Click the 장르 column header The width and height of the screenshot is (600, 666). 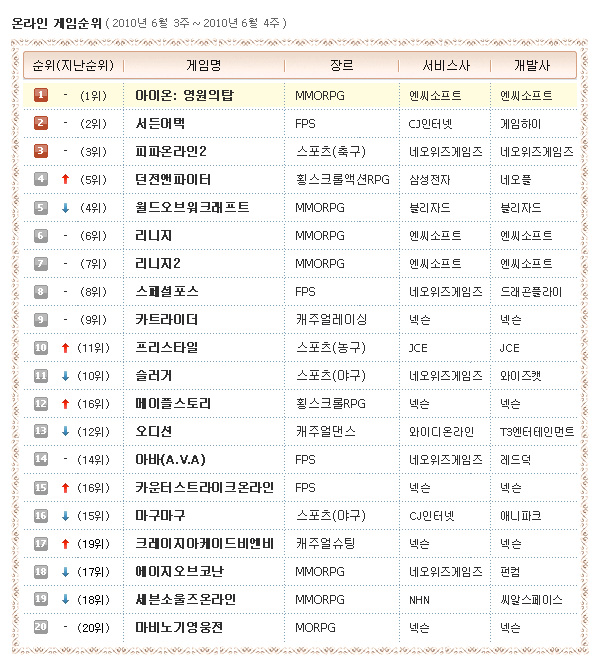point(341,65)
